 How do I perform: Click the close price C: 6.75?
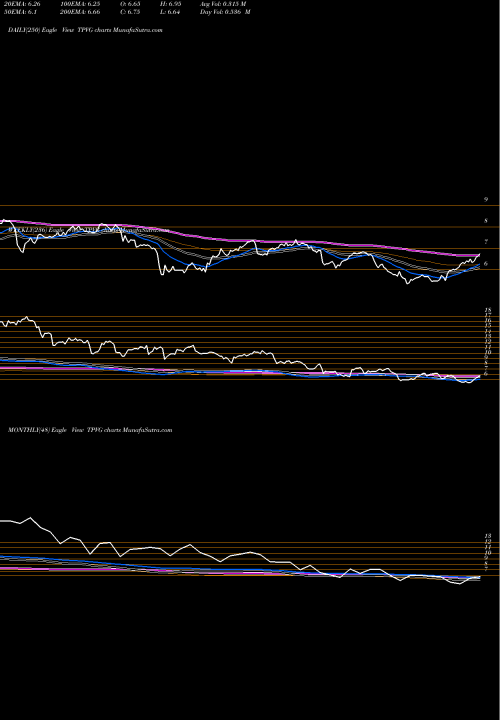(130, 12)
